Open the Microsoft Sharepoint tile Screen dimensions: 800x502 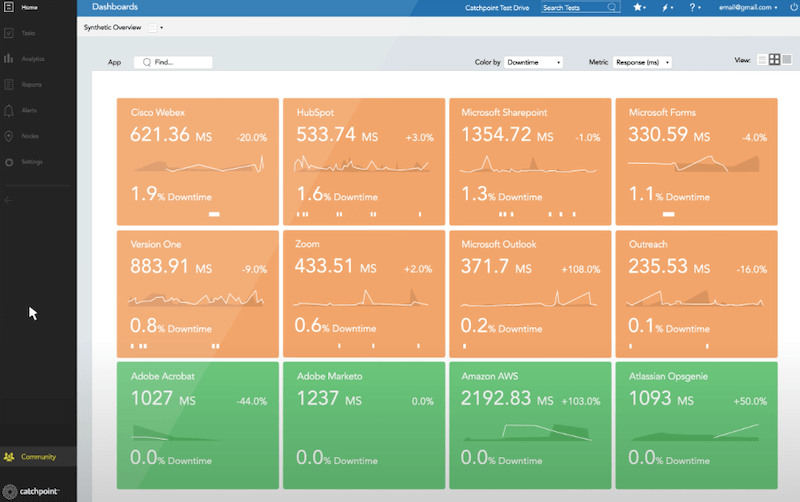coord(530,161)
